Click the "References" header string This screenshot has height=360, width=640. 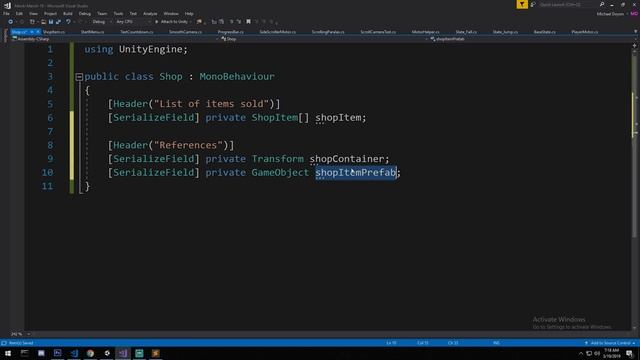(x=188, y=145)
